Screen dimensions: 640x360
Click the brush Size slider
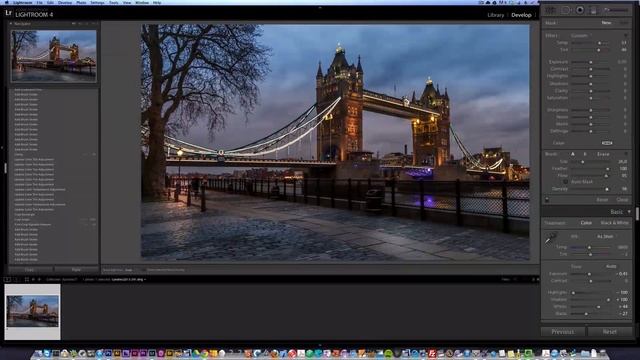click(590, 162)
